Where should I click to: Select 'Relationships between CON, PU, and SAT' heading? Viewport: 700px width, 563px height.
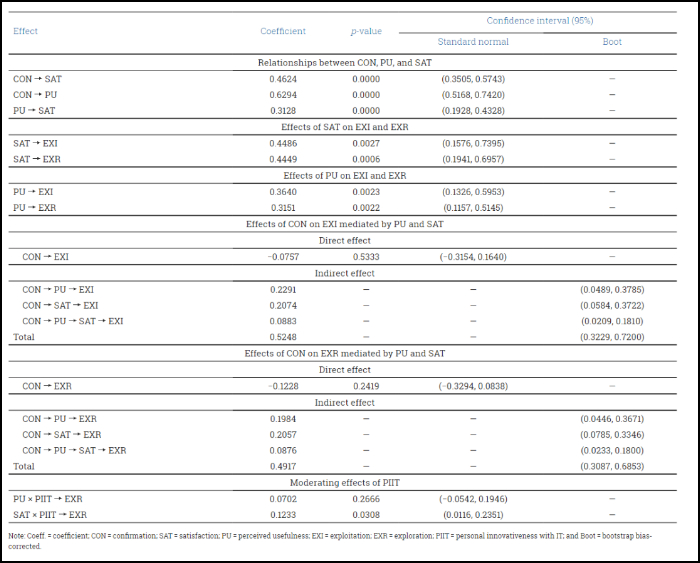[345, 63]
